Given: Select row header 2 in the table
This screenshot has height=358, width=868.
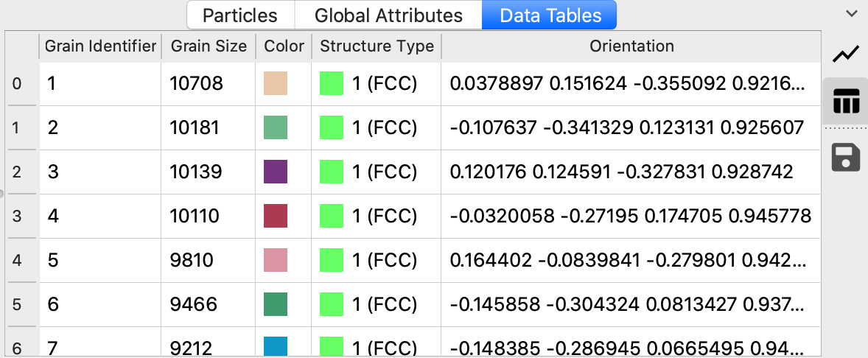Looking at the screenshot, I should coord(17,172).
